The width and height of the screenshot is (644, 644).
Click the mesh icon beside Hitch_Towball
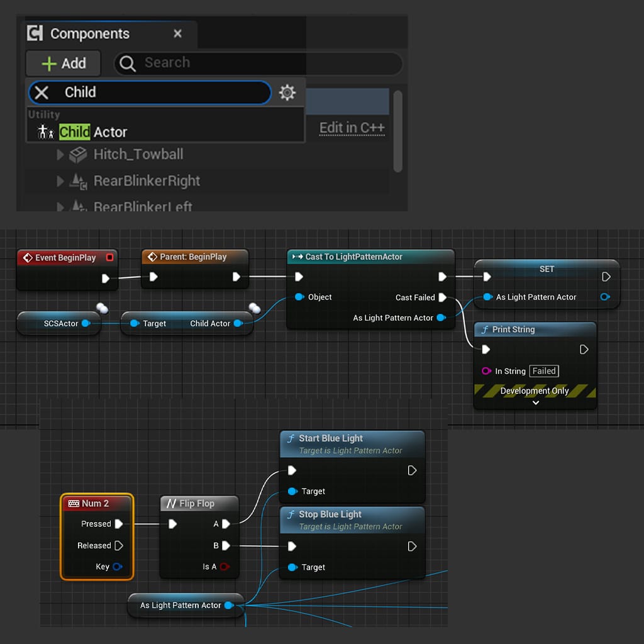tap(77, 154)
